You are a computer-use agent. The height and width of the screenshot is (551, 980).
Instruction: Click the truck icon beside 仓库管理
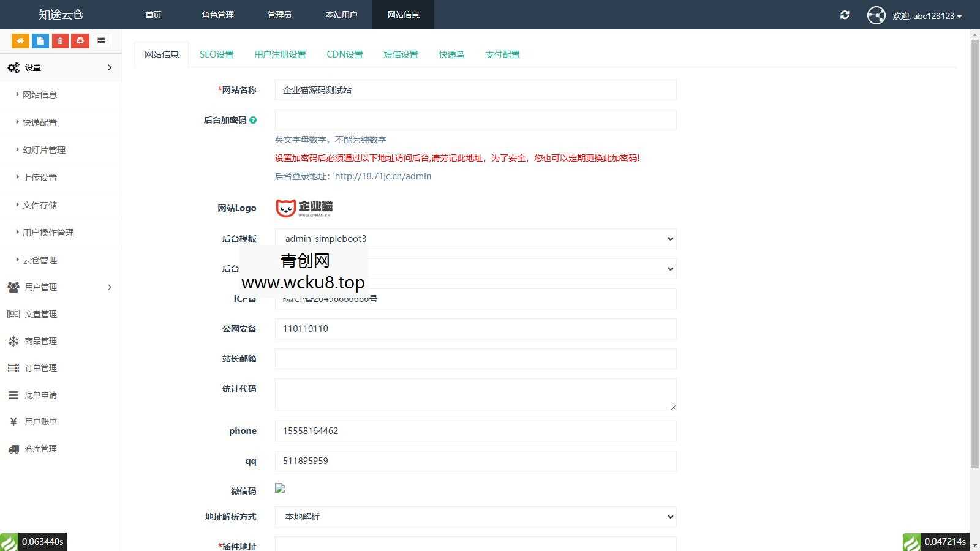pyautogui.click(x=13, y=449)
